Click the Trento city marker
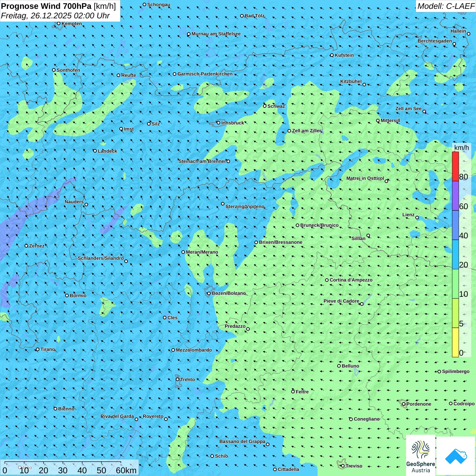 pos(177,379)
